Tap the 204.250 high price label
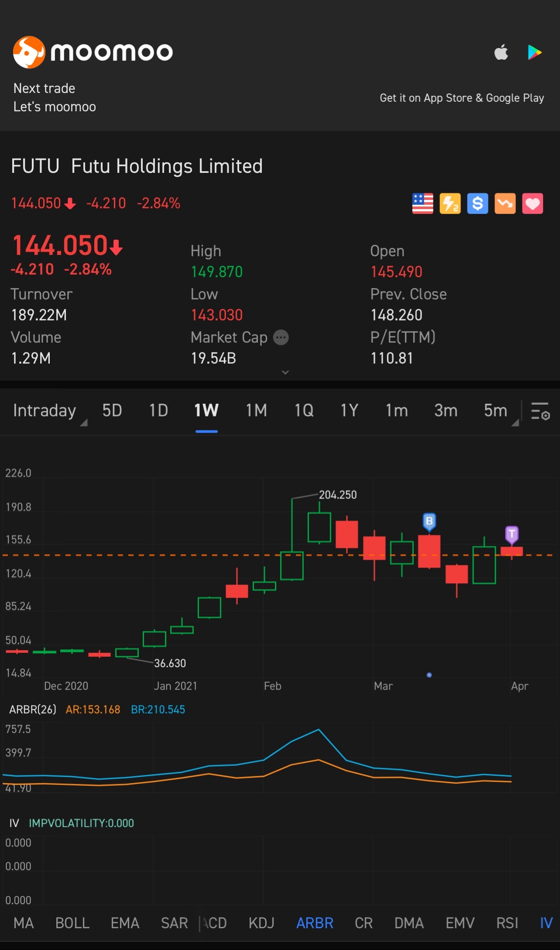This screenshot has height=950, width=560. (337, 495)
